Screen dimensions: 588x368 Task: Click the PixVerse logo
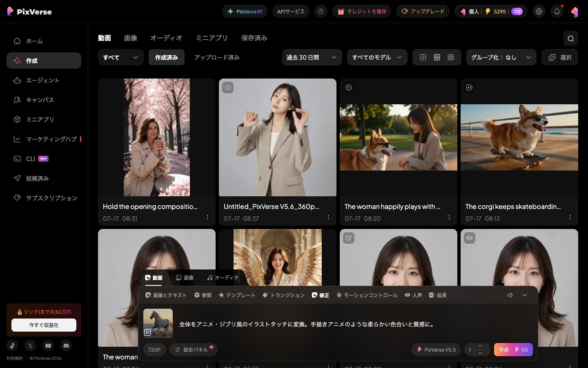tap(29, 11)
